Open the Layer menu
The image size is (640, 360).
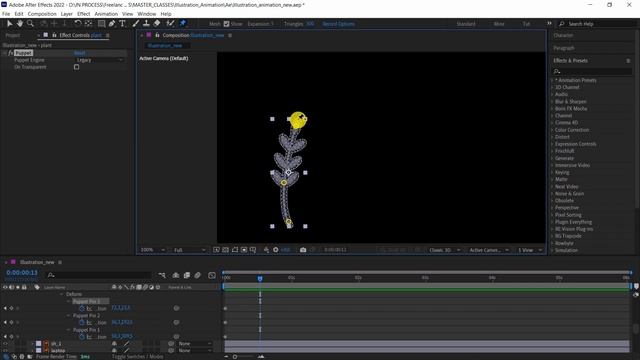[67, 14]
